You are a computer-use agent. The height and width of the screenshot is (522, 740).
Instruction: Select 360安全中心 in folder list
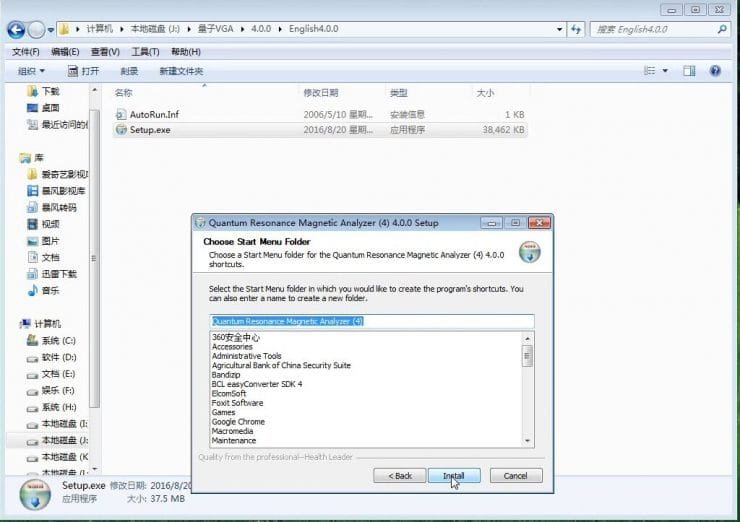click(x=235, y=337)
